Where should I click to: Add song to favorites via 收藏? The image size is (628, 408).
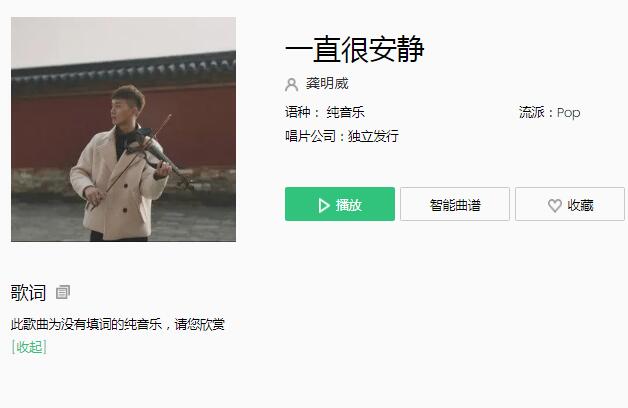click(570, 204)
